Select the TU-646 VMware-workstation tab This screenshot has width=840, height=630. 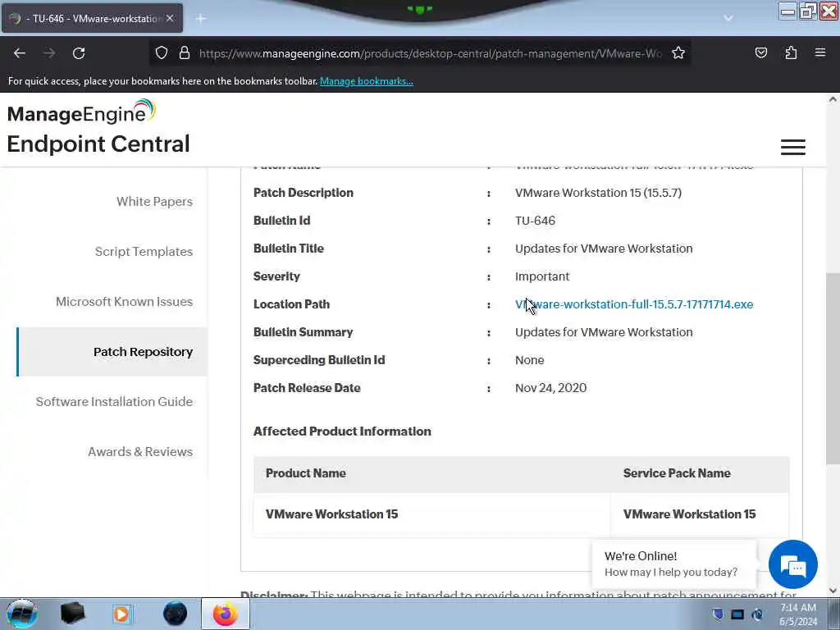92,18
